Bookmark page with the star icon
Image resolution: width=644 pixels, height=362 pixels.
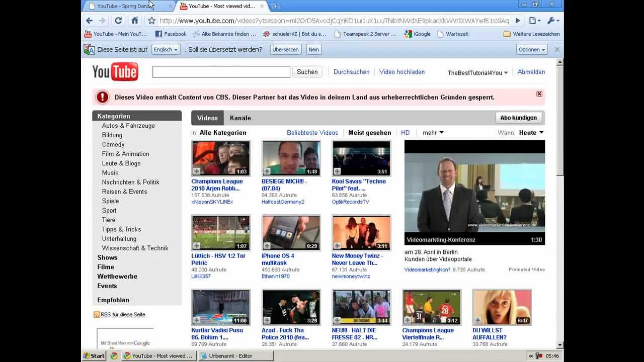pos(151,21)
